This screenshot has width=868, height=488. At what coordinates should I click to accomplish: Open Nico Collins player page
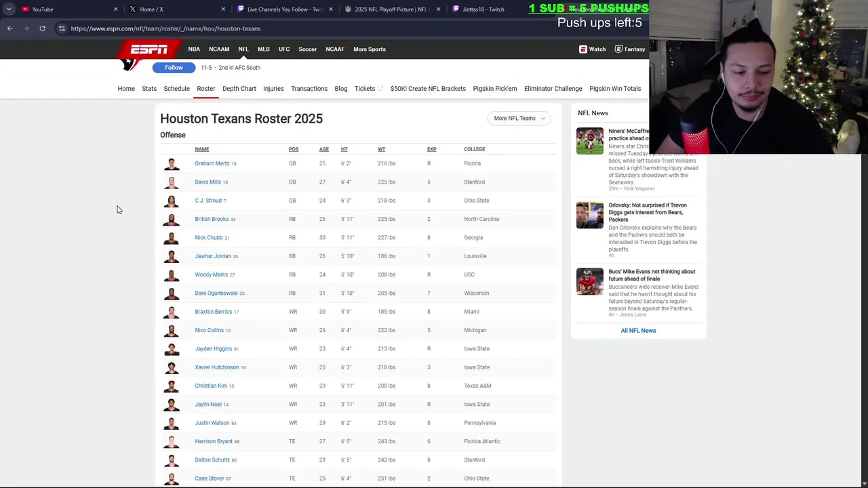click(x=209, y=330)
